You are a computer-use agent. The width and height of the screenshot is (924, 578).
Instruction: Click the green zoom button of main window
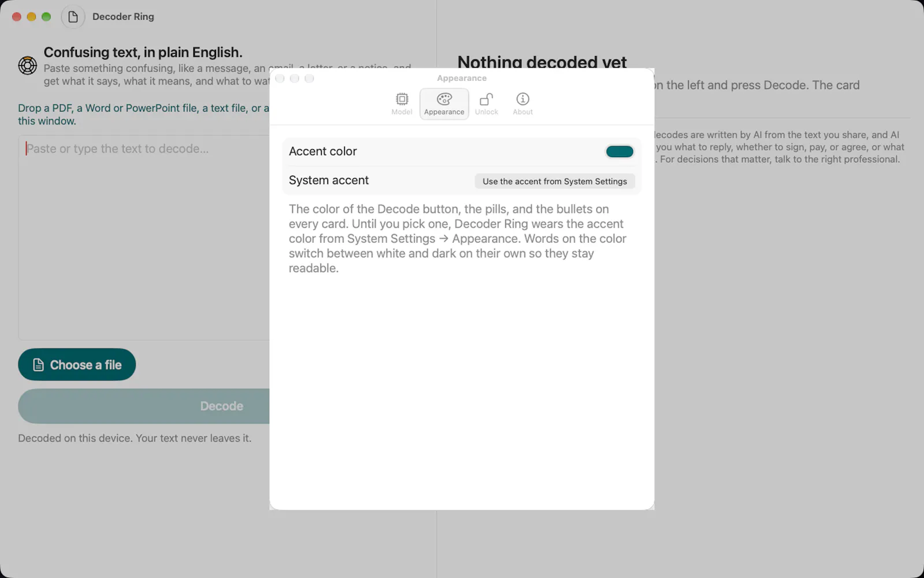(46, 17)
